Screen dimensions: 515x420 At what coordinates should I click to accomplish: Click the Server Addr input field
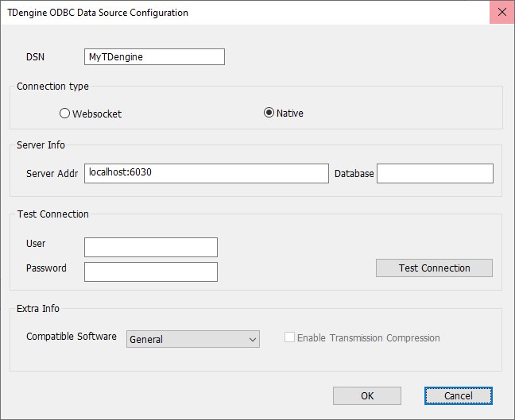(x=207, y=174)
